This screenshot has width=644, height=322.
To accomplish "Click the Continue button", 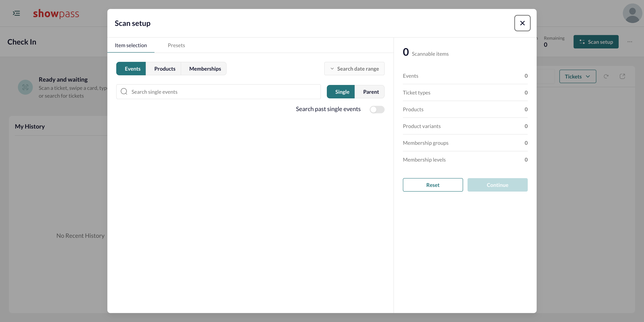I will click(497, 185).
